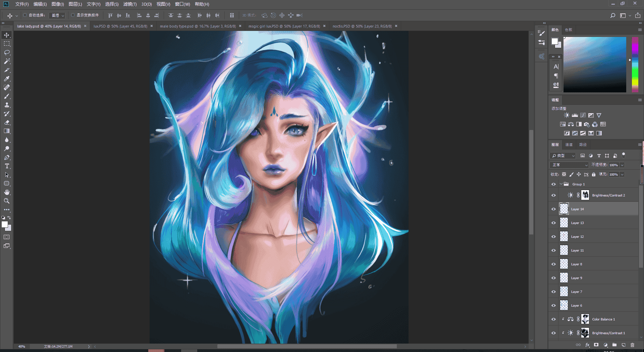Switch to the noctis.PSD document tab
Screen dimensions: 644x352
click(362, 26)
